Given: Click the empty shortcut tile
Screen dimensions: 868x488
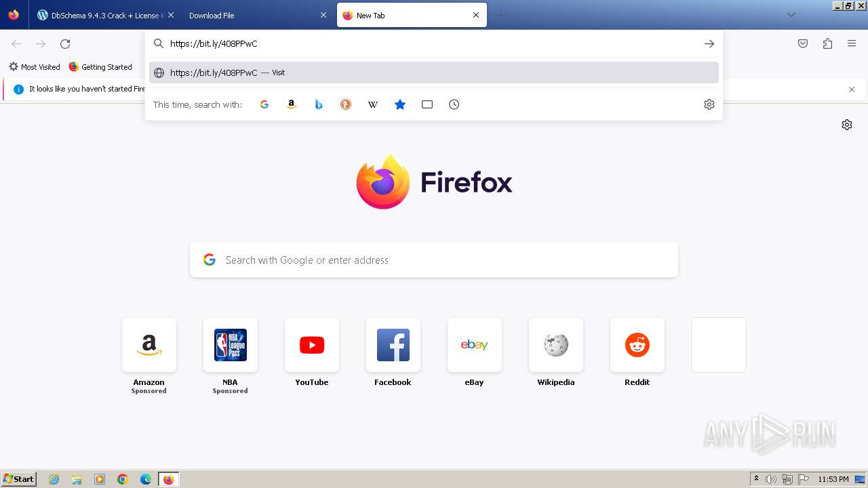Looking at the screenshot, I should (719, 345).
